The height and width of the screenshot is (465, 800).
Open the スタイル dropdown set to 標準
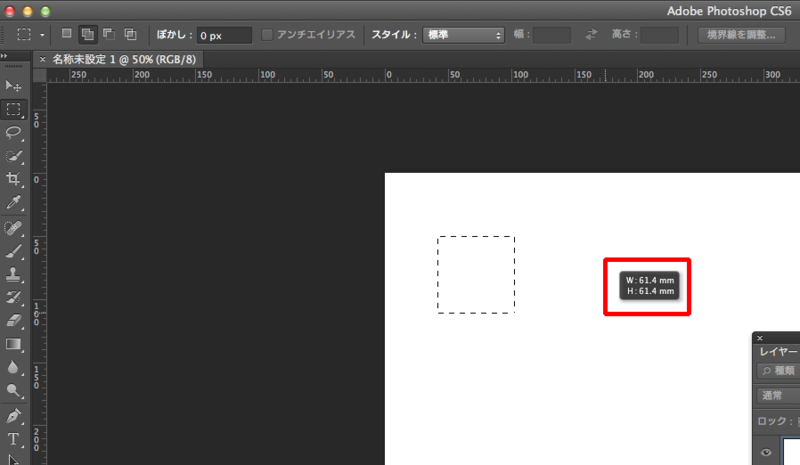(x=463, y=35)
